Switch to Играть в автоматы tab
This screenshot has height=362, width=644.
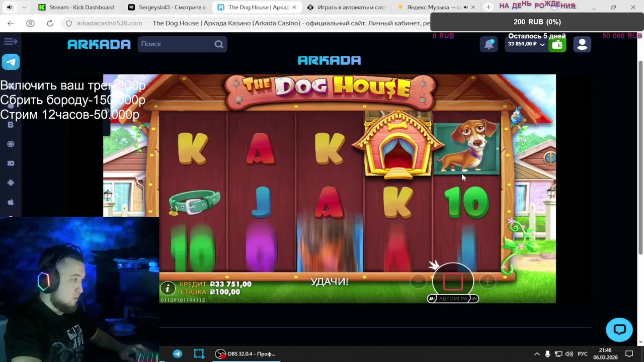(x=347, y=8)
